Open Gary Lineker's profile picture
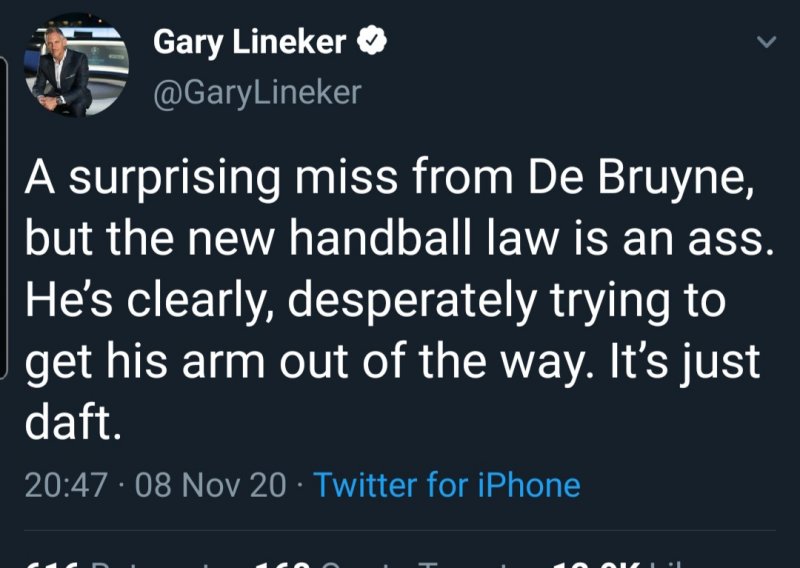800x568 pixels. click(76, 65)
